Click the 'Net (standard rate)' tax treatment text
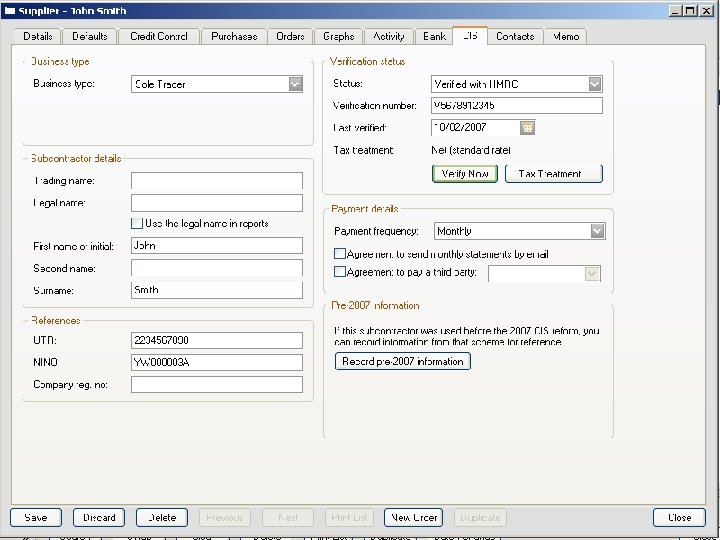 (471, 150)
